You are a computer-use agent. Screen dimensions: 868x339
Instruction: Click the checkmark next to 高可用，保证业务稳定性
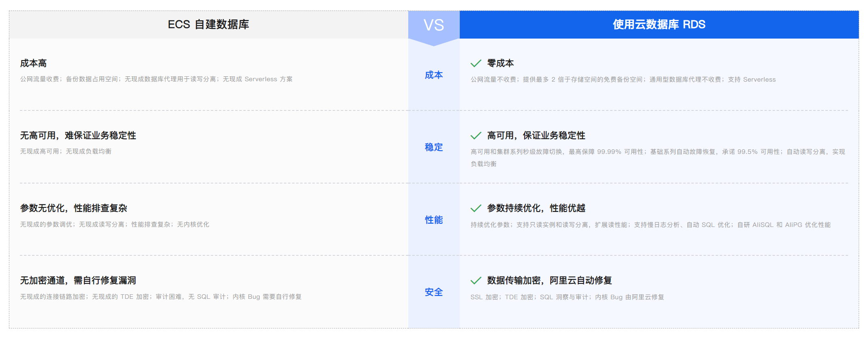pos(476,136)
